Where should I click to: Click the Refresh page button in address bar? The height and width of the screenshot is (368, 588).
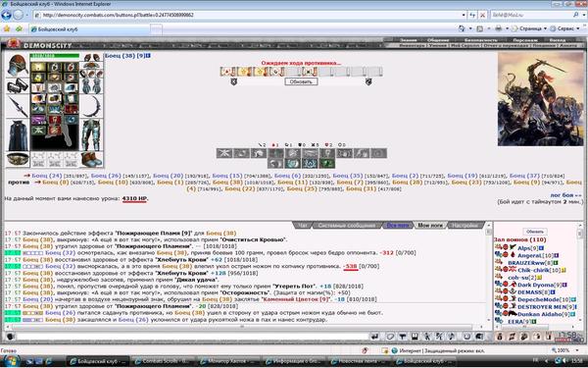pos(472,15)
